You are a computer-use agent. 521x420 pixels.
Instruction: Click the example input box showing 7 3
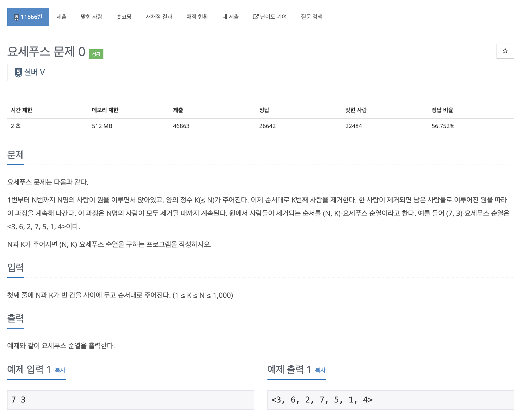click(131, 400)
